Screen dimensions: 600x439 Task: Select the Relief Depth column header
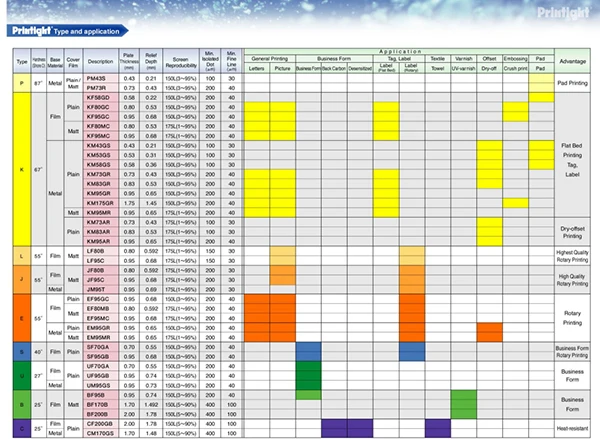click(x=151, y=61)
